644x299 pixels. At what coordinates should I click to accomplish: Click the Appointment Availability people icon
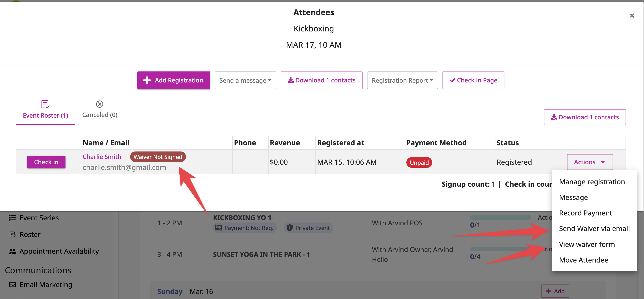[x=13, y=251]
